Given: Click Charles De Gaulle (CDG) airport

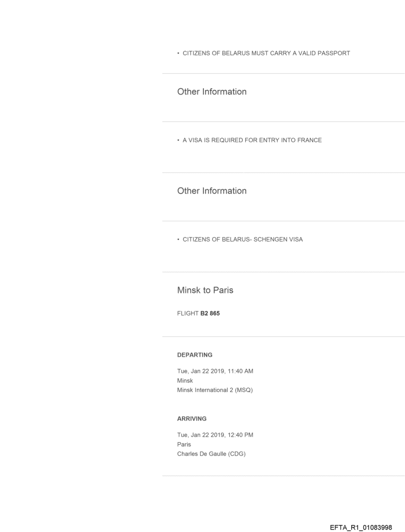Looking at the screenshot, I should point(211,453).
